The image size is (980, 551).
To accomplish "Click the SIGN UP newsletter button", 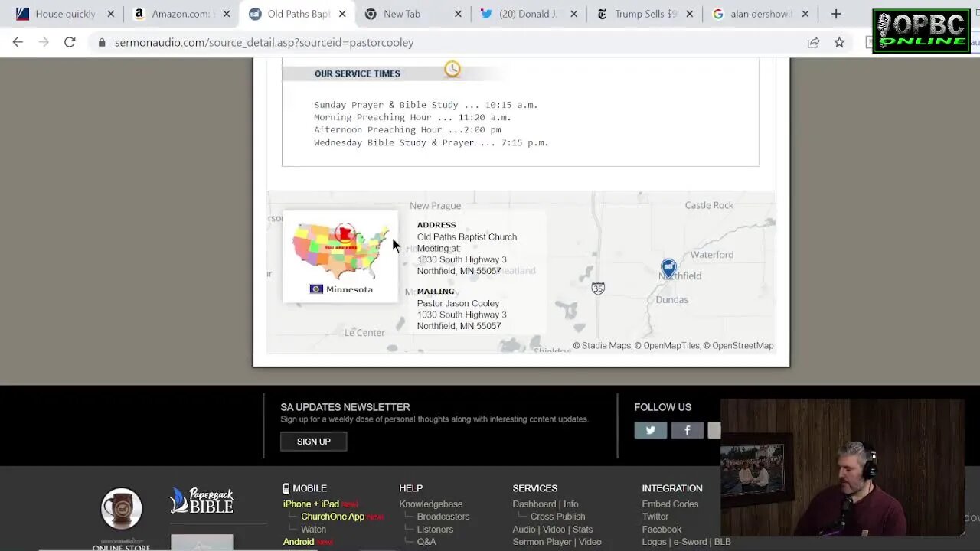I will point(313,442).
